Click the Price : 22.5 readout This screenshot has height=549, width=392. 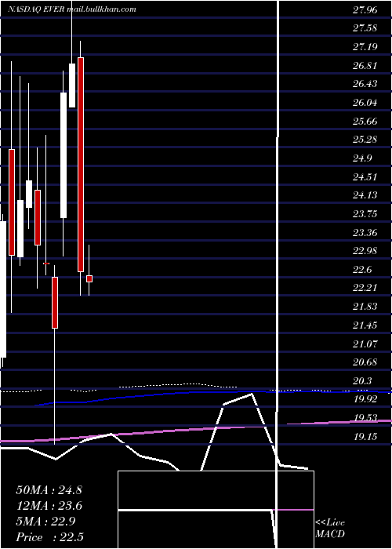point(49,537)
